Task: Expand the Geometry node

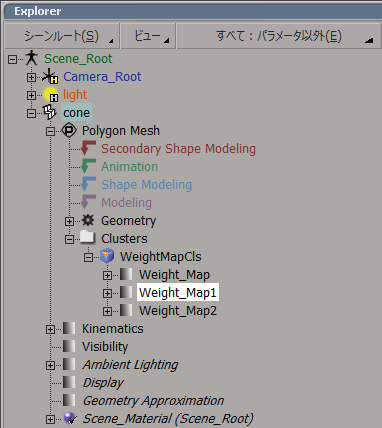Action: tap(69, 222)
